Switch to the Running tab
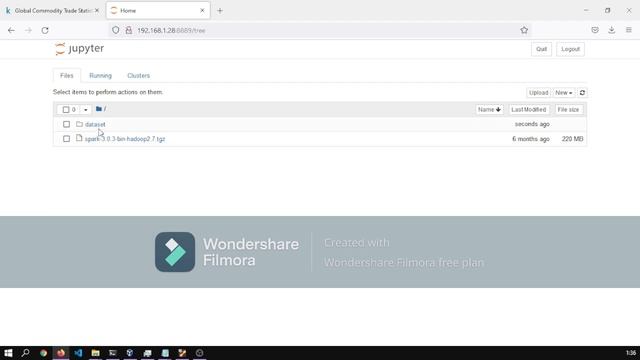The width and height of the screenshot is (640, 360). (x=100, y=76)
